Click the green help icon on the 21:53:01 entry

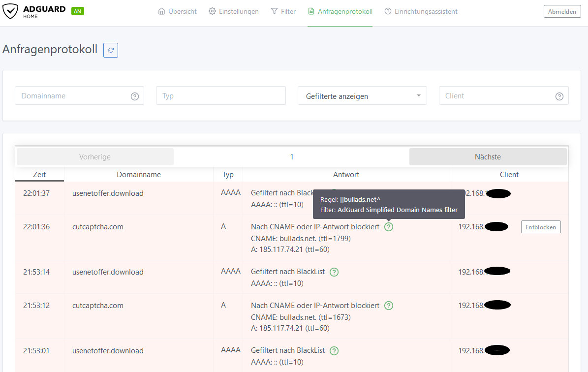pos(334,350)
